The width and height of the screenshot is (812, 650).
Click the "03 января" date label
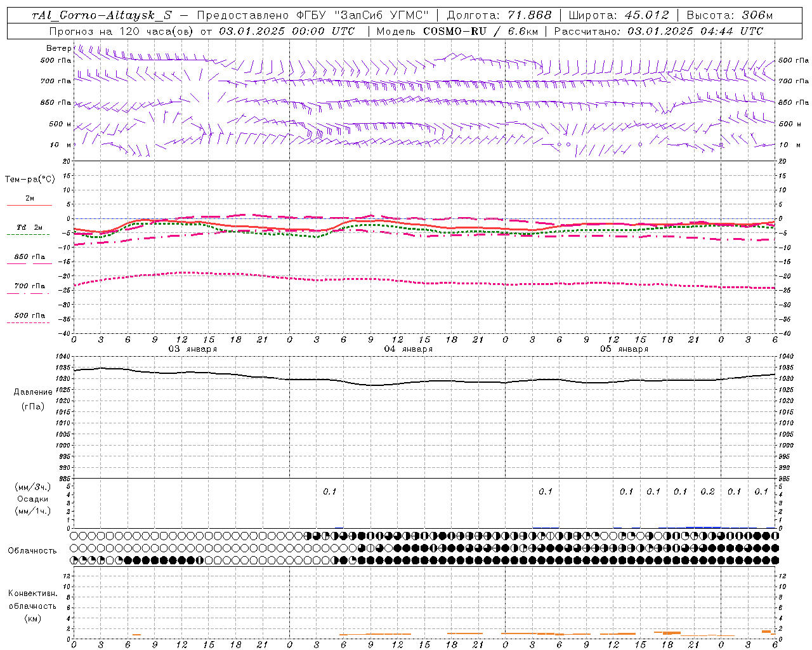192,349
